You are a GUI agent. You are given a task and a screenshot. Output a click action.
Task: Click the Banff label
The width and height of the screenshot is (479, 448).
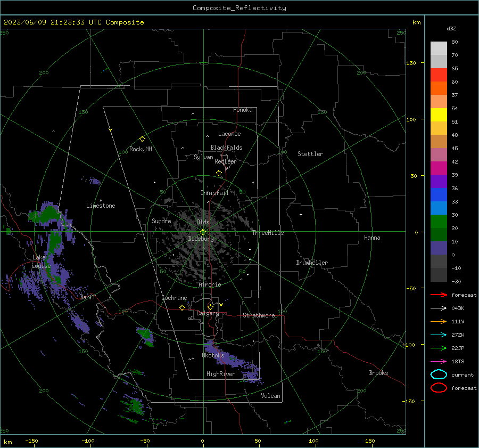click(x=88, y=297)
